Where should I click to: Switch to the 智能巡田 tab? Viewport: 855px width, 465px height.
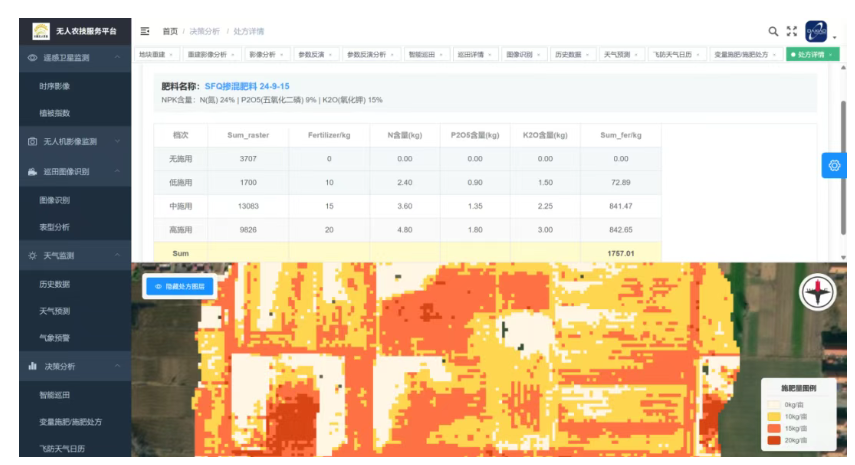pyautogui.click(x=422, y=54)
